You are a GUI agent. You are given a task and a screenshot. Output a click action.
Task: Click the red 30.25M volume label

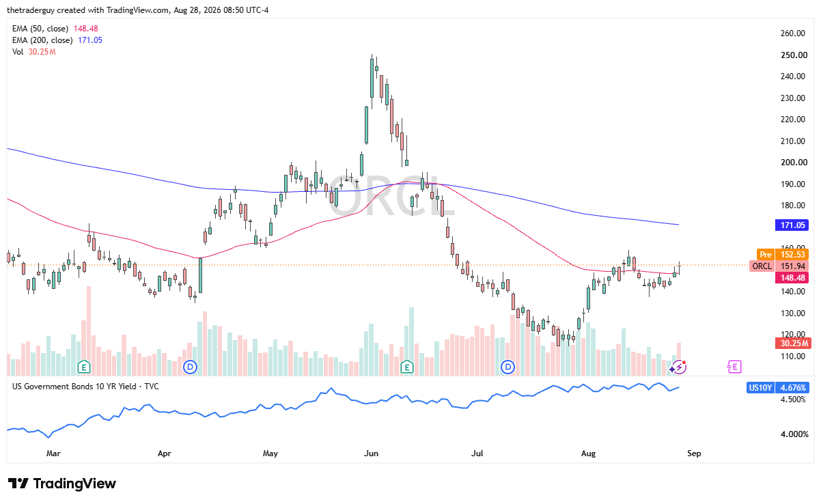click(792, 343)
